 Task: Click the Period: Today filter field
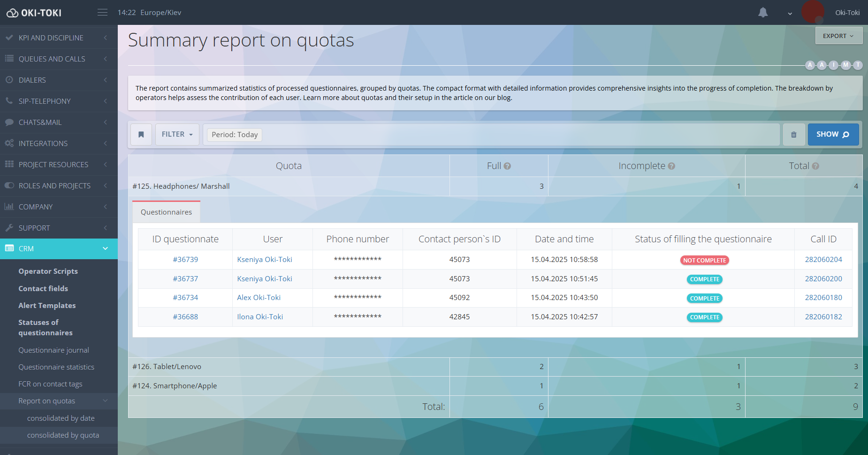click(x=235, y=135)
